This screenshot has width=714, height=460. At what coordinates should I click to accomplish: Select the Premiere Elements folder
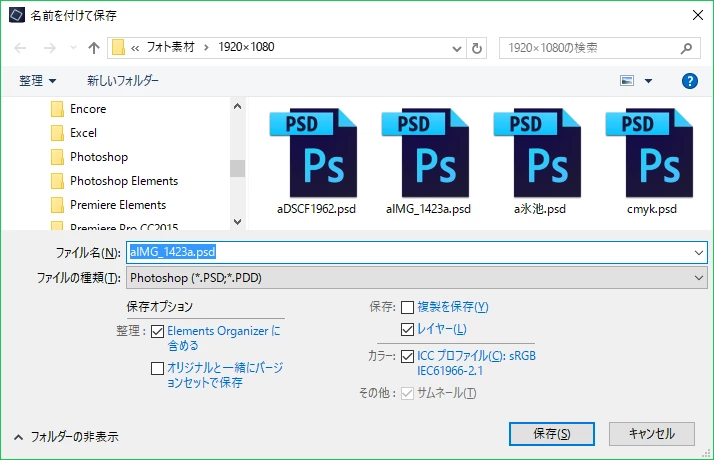pyautogui.click(x=108, y=205)
